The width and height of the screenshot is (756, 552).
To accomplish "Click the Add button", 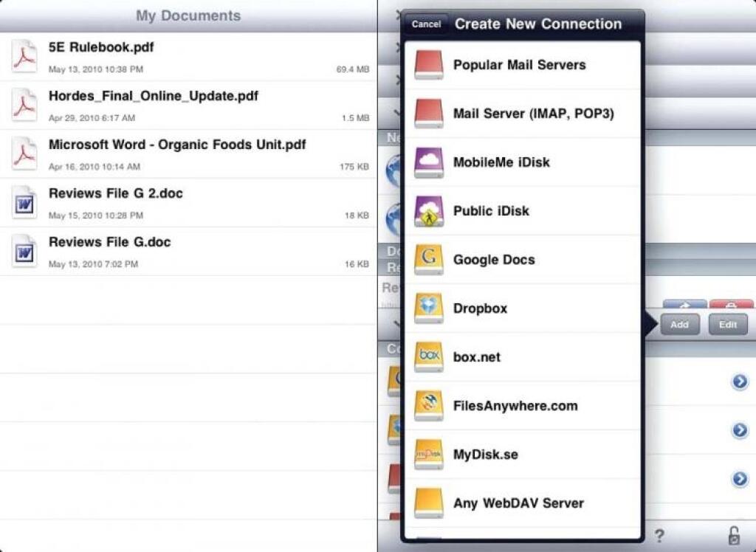I will [x=679, y=325].
